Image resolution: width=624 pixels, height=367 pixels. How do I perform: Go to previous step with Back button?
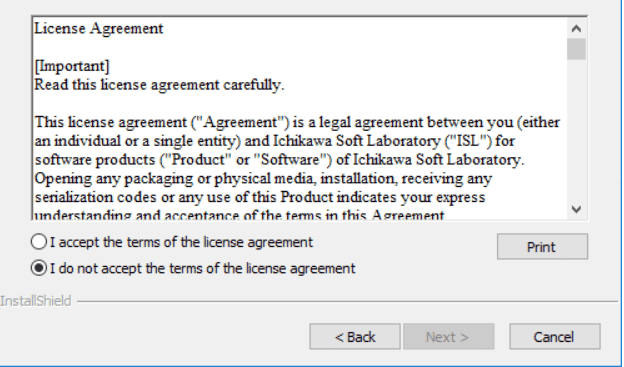pyautogui.click(x=355, y=337)
